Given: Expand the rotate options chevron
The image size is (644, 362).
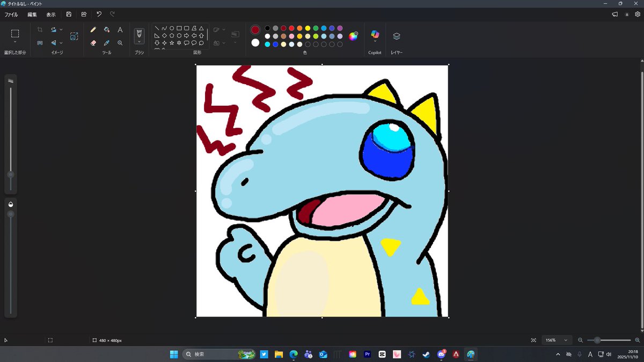Looking at the screenshot, I should [61, 30].
